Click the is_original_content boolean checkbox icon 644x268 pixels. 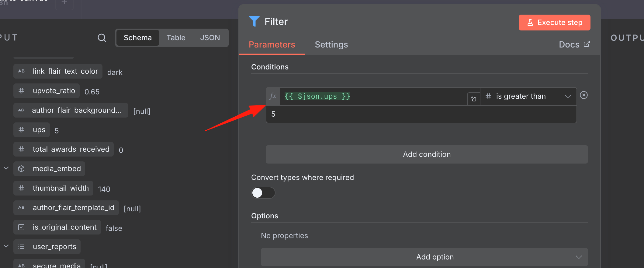click(21, 227)
